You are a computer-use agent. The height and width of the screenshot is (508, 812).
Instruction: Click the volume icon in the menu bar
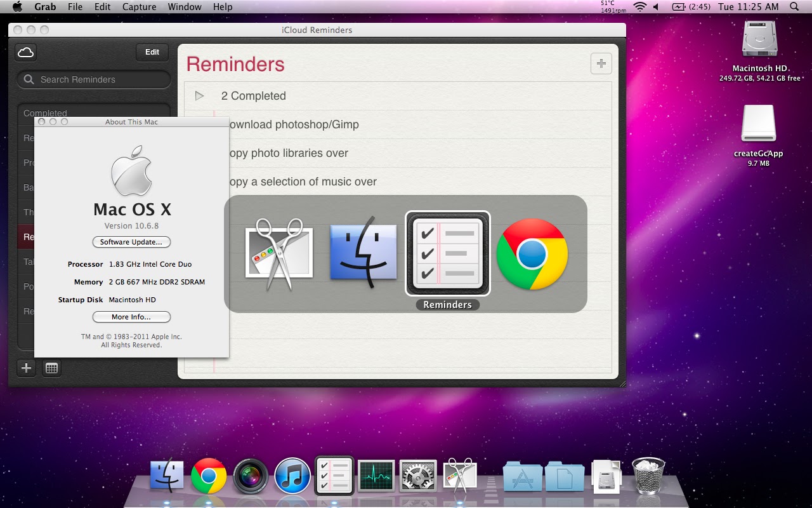[656, 7]
